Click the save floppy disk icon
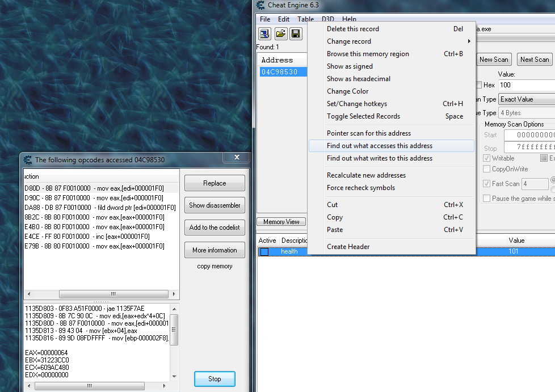 pyautogui.click(x=296, y=33)
